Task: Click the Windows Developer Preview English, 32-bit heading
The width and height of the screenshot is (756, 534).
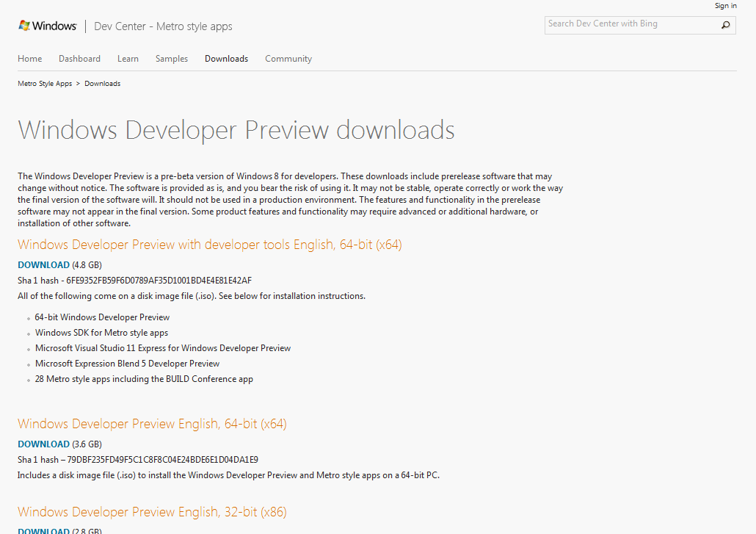Action: (x=153, y=512)
